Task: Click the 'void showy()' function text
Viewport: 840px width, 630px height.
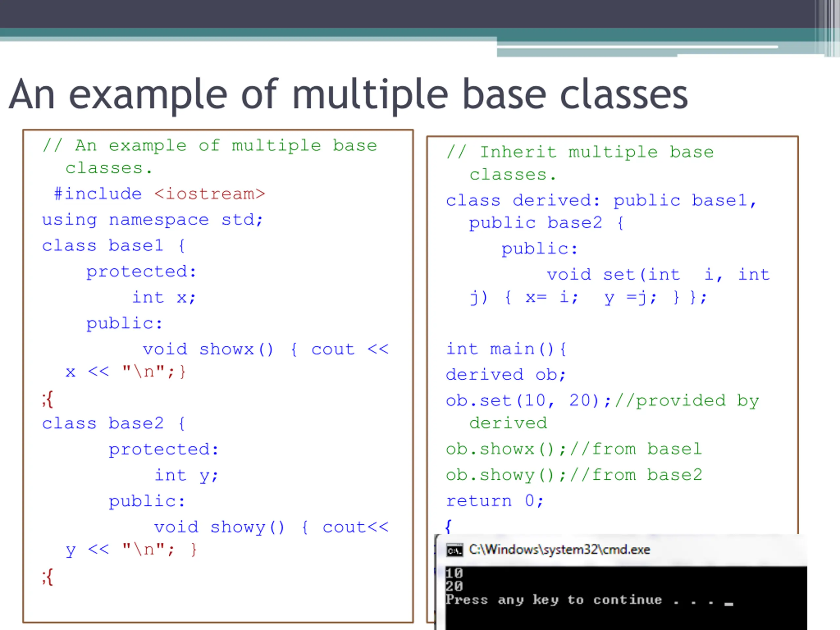Action: click(219, 527)
